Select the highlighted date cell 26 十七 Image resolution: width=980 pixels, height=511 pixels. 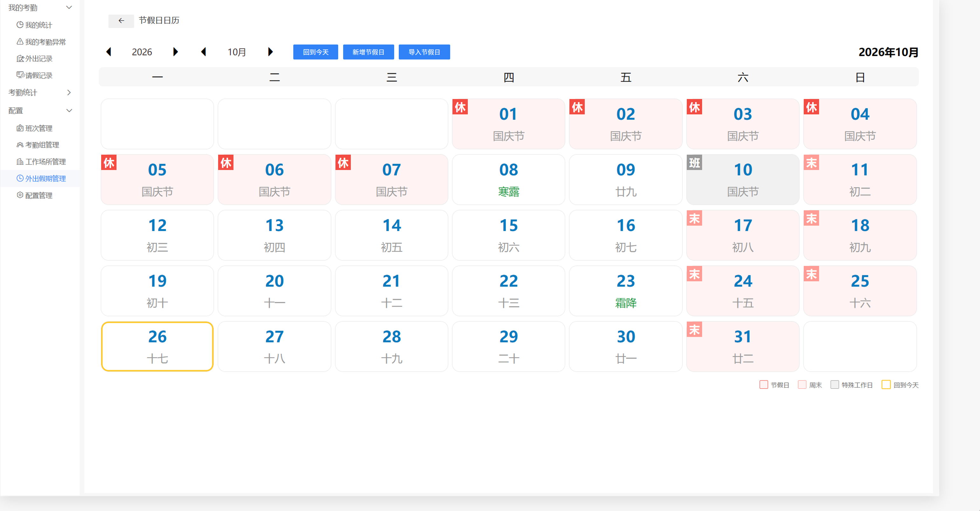tap(157, 346)
